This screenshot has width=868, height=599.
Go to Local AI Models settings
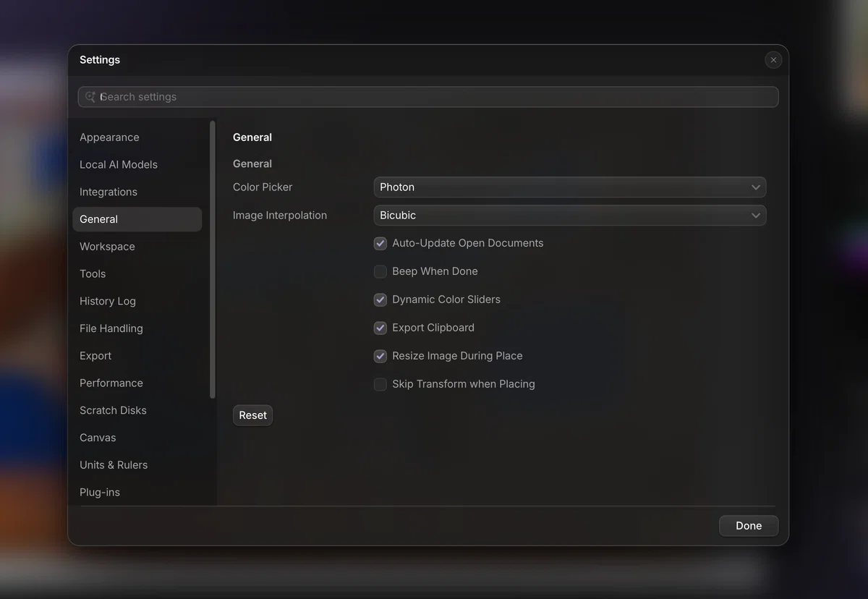pos(137,165)
